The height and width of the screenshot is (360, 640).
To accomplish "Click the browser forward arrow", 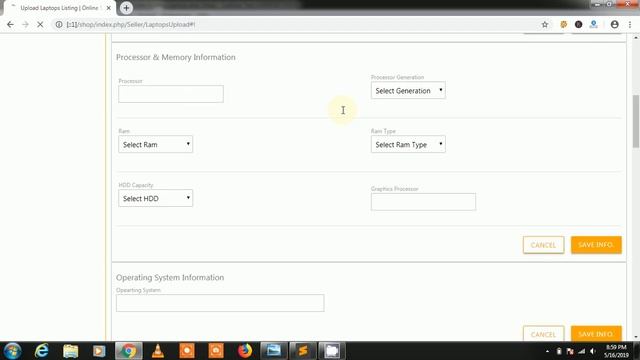I will (25, 24).
